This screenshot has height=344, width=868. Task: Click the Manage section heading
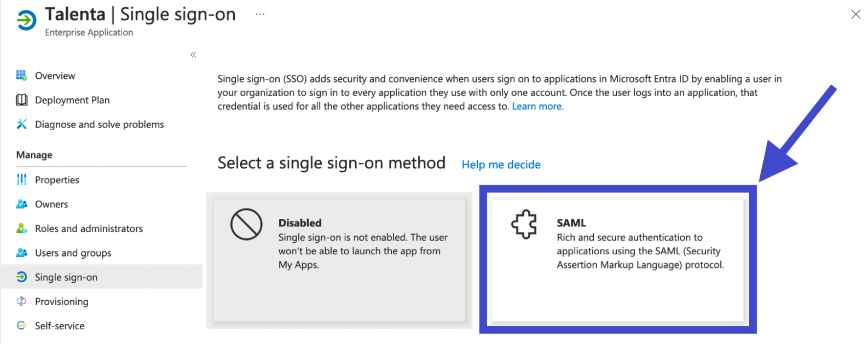pos(34,155)
